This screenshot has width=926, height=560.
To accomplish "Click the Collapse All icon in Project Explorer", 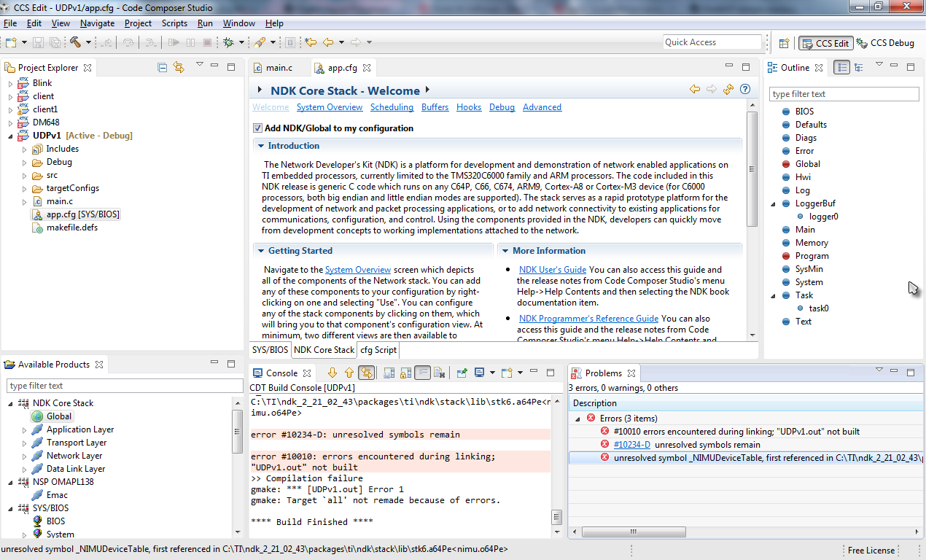I will click(x=163, y=67).
